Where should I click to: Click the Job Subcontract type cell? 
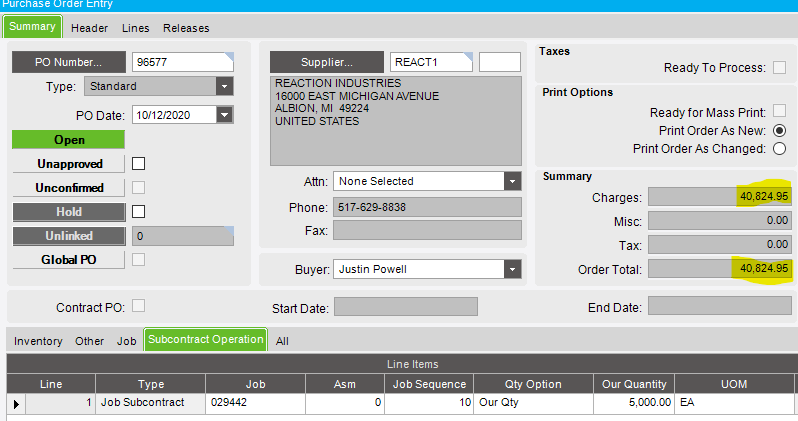[x=151, y=403]
